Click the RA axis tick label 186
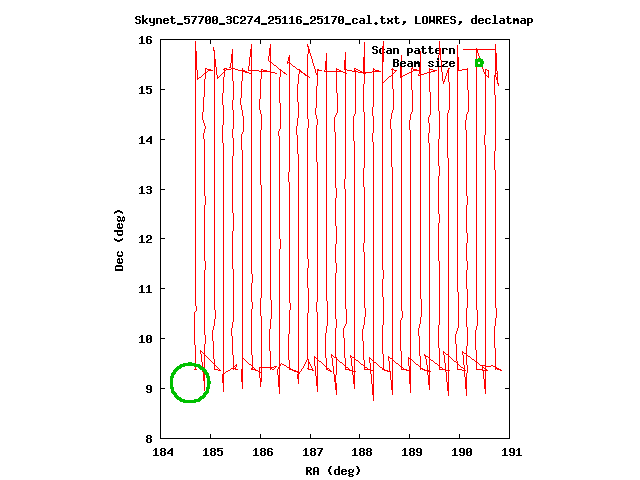 pyautogui.click(x=263, y=452)
